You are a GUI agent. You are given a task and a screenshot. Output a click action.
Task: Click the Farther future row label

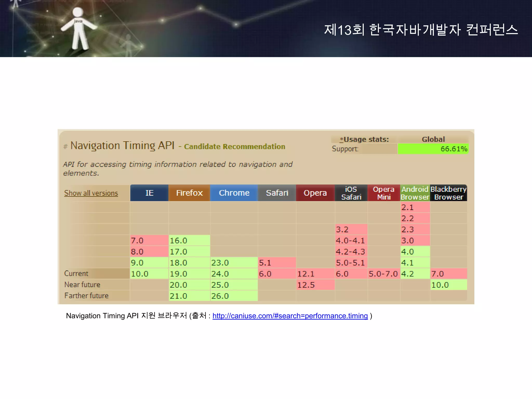tap(86, 296)
